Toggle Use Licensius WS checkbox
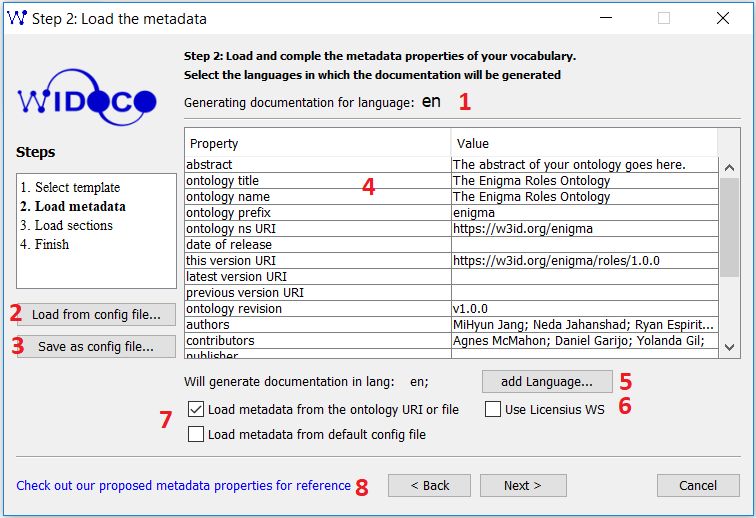Image resolution: width=756 pixels, height=518 pixels. [x=493, y=409]
